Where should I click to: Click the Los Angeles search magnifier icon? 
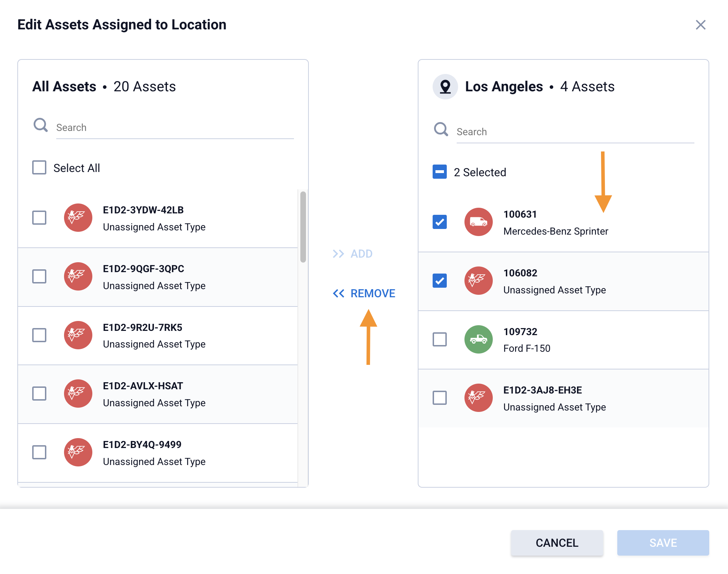pyautogui.click(x=441, y=130)
